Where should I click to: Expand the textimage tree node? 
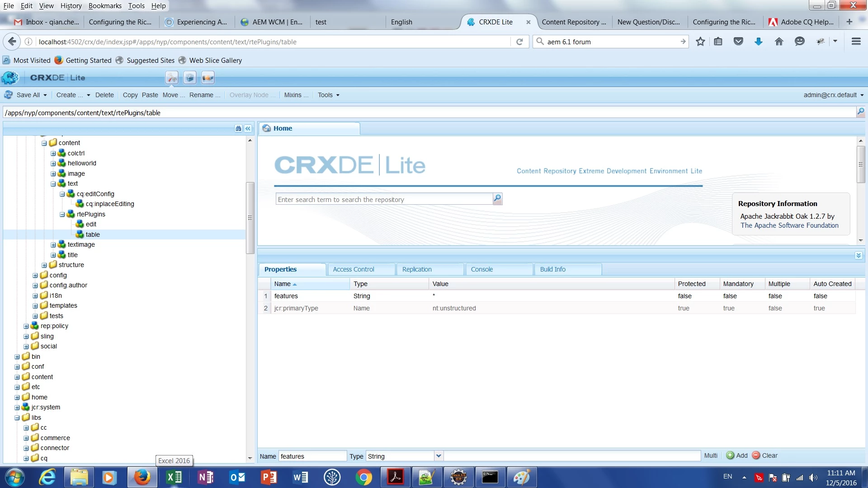pyautogui.click(x=53, y=245)
